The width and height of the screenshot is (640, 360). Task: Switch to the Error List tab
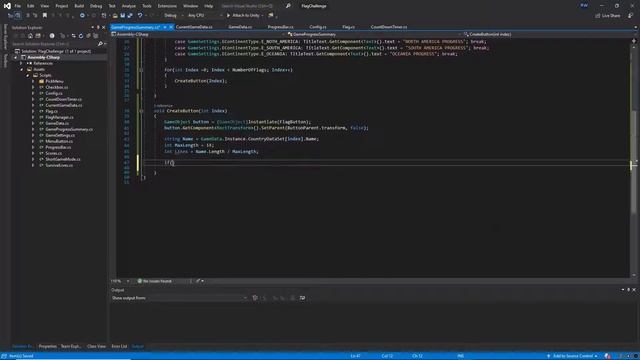pyautogui.click(x=119, y=347)
